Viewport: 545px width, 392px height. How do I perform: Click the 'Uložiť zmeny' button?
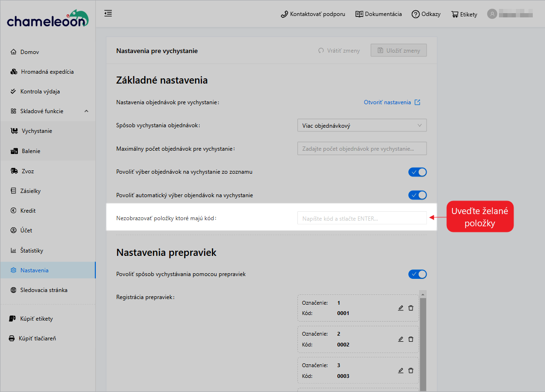[x=398, y=51]
